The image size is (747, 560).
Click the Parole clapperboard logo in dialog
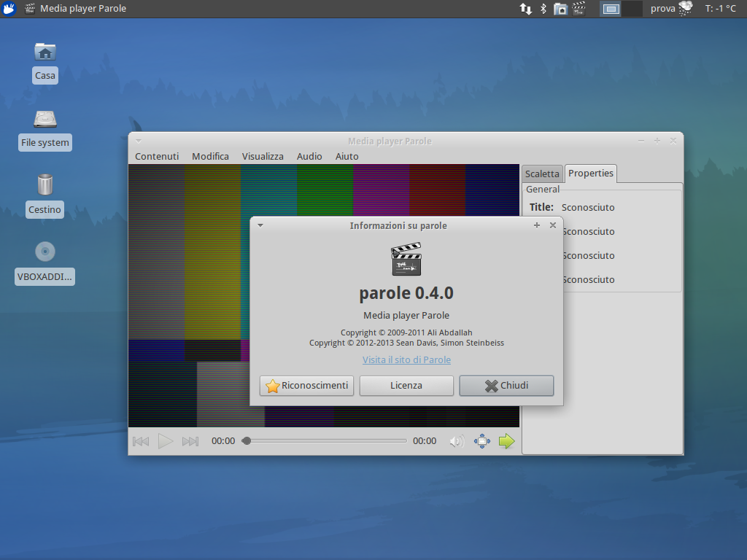406,260
